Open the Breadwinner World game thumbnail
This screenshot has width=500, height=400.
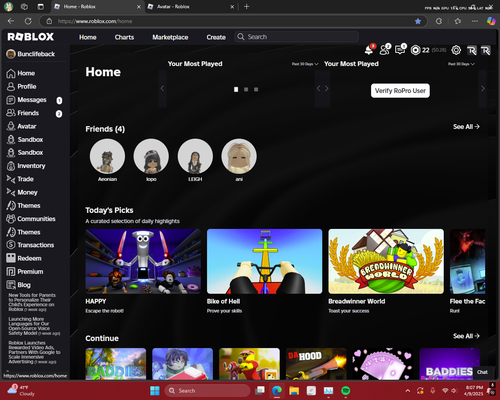(386, 261)
